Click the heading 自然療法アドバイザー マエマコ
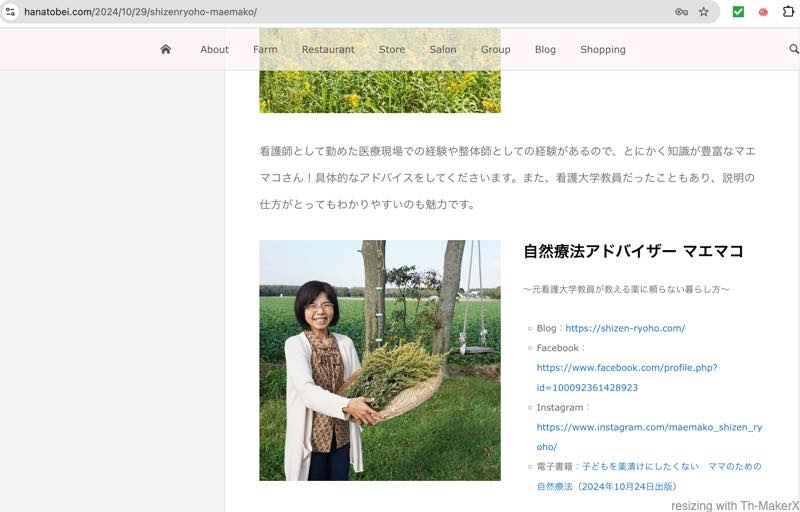Viewport: 800px width, 512px height. click(633, 251)
